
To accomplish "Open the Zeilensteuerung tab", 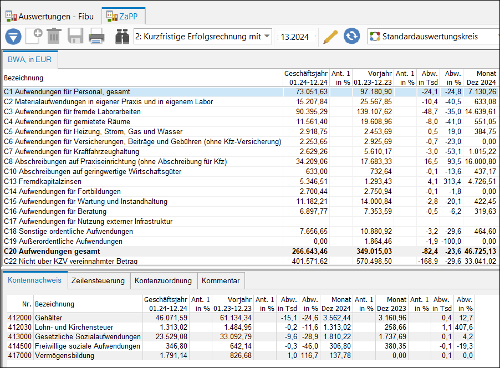I will (98, 281).
